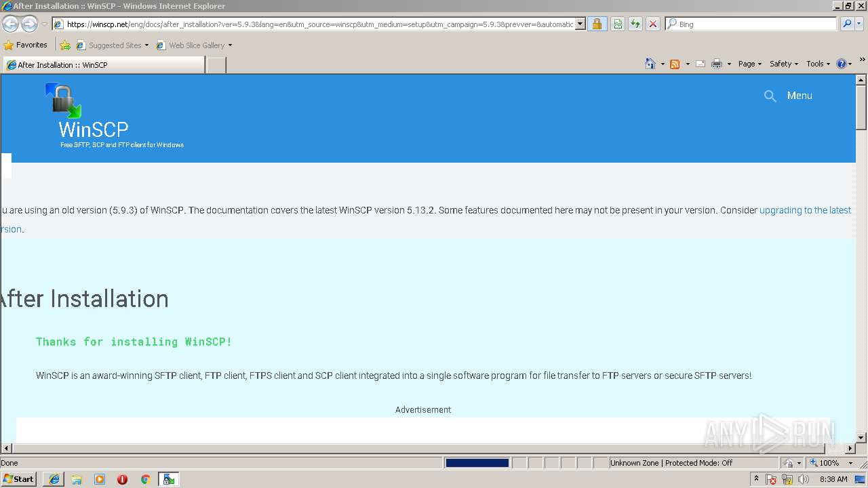Click the website search magnifier icon
Viewport: 868px width, 488px height.
click(770, 96)
